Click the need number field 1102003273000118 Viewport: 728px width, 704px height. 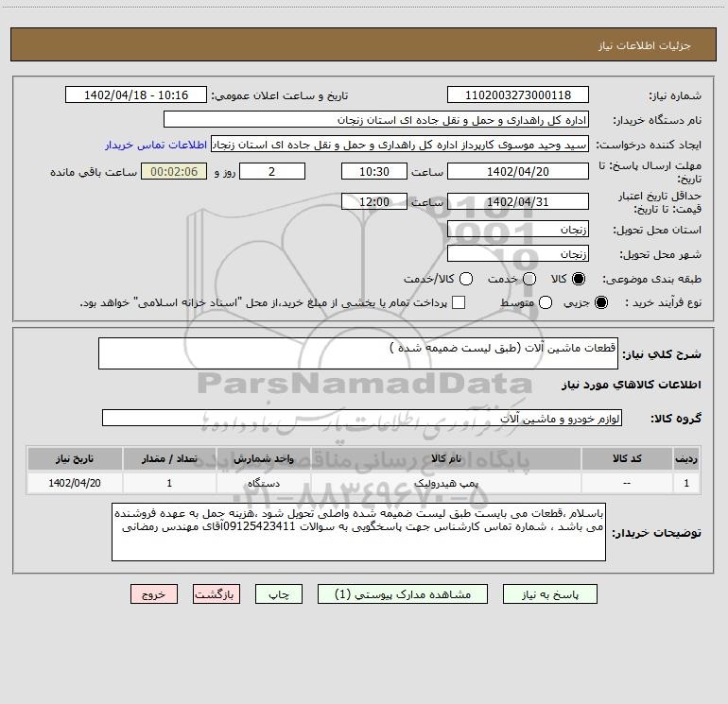pyautogui.click(x=518, y=94)
